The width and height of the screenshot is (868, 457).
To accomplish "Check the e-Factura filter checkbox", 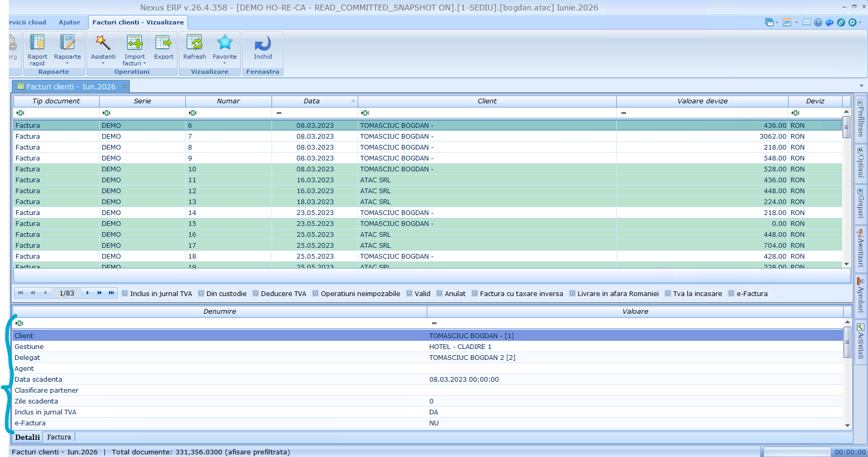I will click(x=731, y=293).
